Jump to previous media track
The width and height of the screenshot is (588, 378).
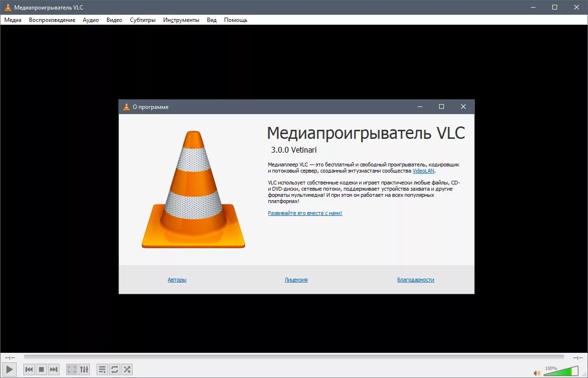pos(29,369)
